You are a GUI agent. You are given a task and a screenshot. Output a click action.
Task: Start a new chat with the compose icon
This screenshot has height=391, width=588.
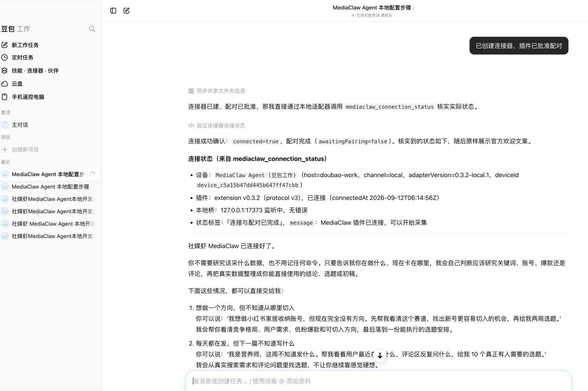[126, 11]
